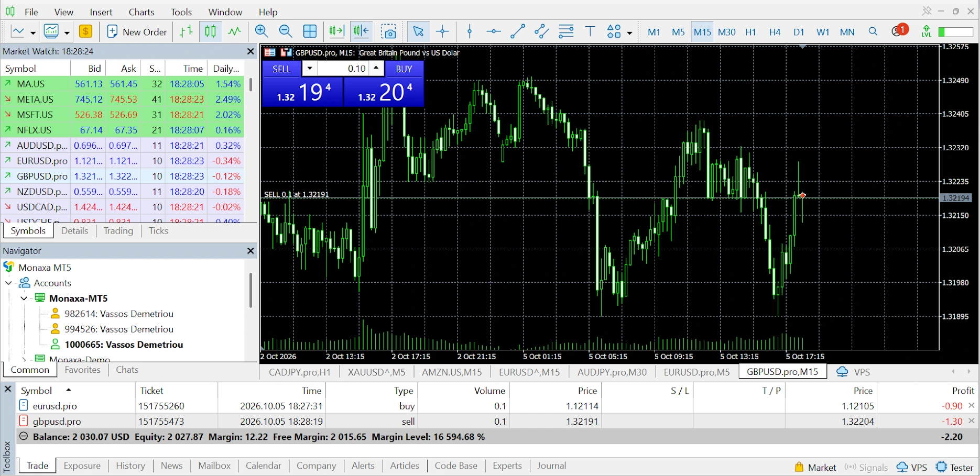Expand the Monaxa-Demo tree node
The height and width of the screenshot is (476, 980).
pyautogui.click(x=24, y=359)
